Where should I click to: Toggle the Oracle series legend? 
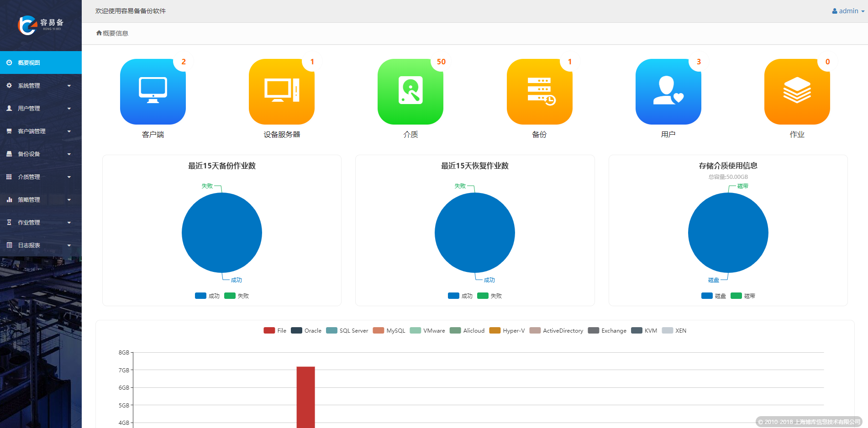306,330
